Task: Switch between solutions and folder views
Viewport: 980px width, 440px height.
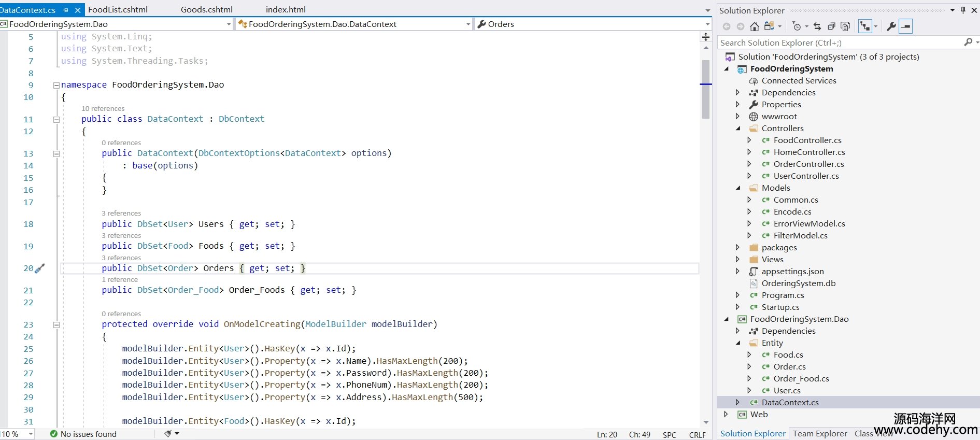Action: [x=770, y=26]
